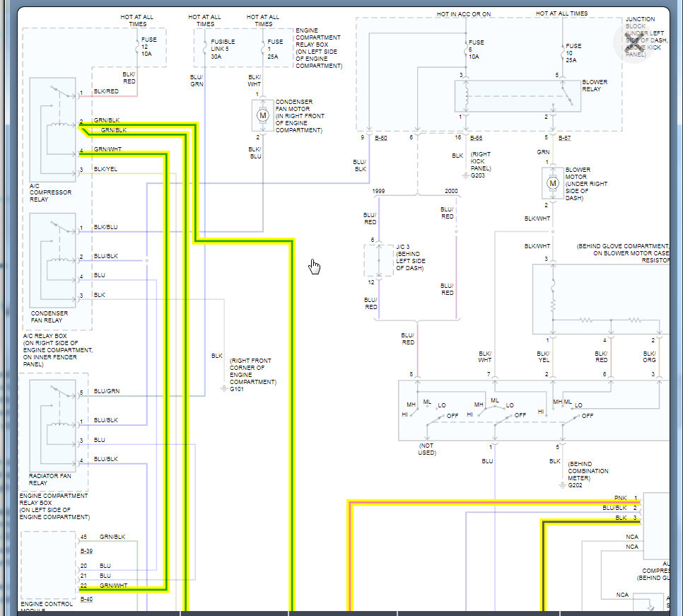This screenshot has width=683, height=616.
Task: Click the 2000 model year label
Action: (x=451, y=191)
